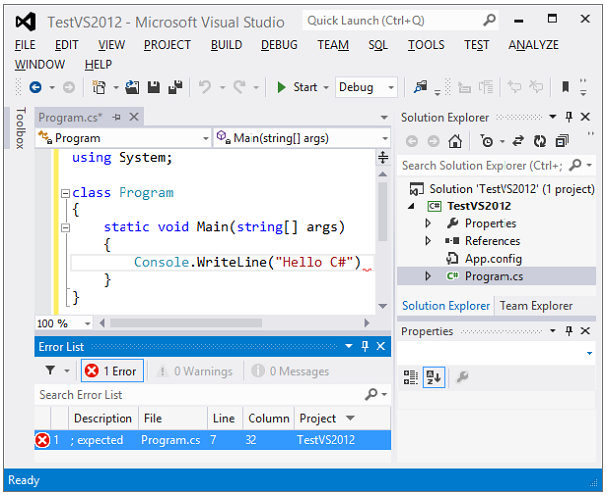Sort error list by Line column
Screen dimensions: 606x495
click(x=224, y=418)
